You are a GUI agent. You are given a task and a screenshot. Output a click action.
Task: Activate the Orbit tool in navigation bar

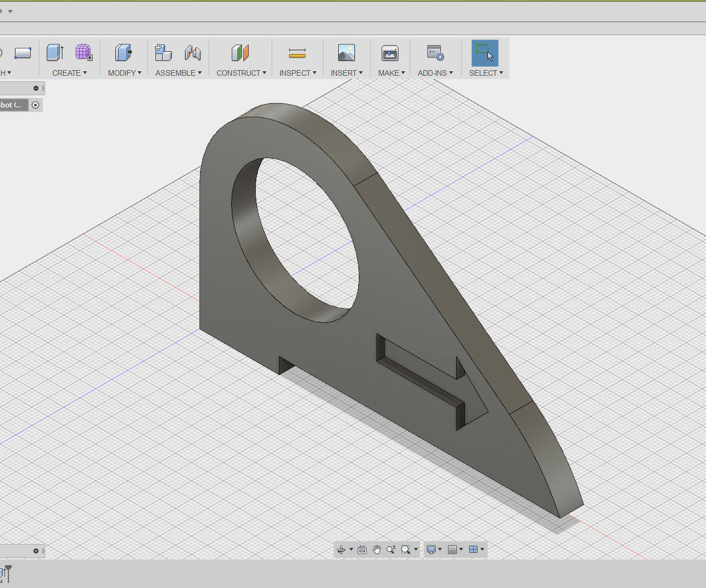pyautogui.click(x=342, y=550)
